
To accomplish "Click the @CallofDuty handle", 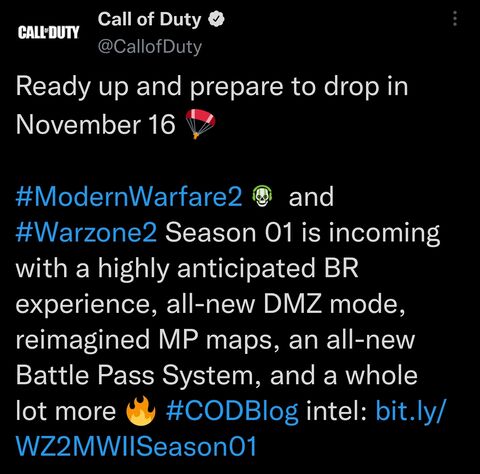I will pos(150,47).
